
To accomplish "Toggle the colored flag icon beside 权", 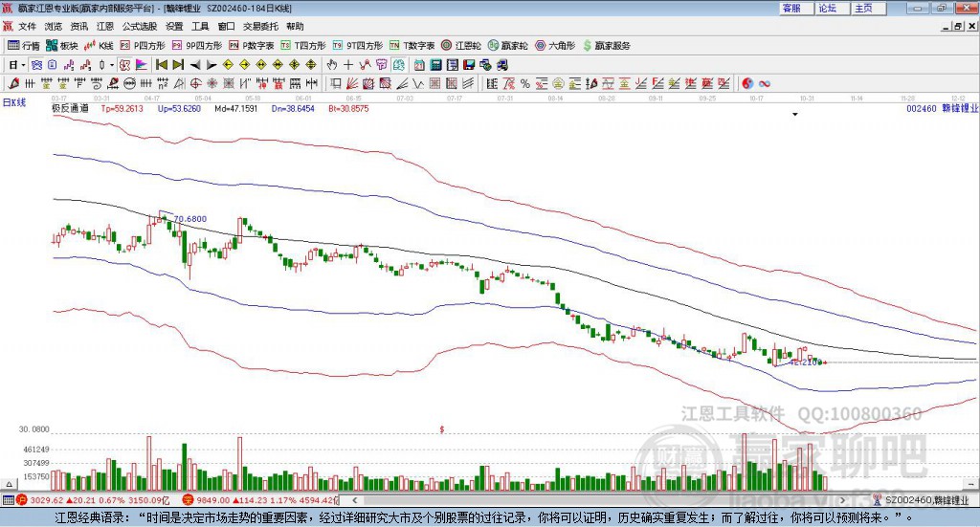I will pos(142,64).
